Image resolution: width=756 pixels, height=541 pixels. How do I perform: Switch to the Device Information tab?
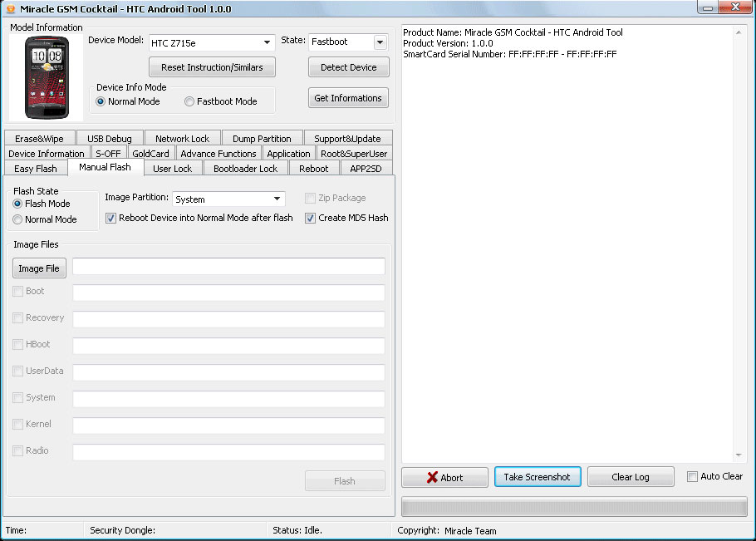[47, 154]
